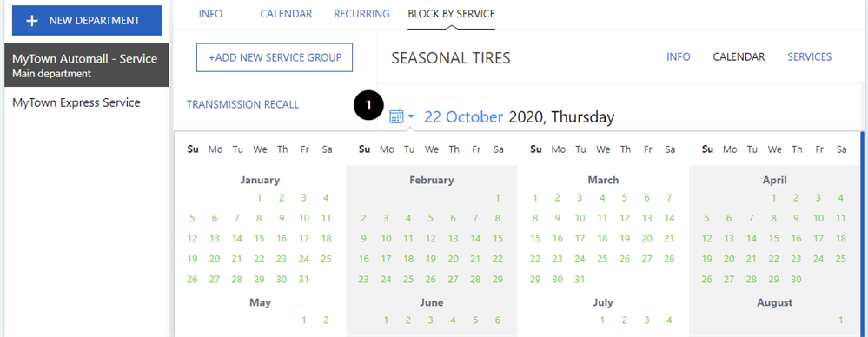Open the calendar date picker icon
This screenshot has height=337, width=868.
(x=396, y=116)
